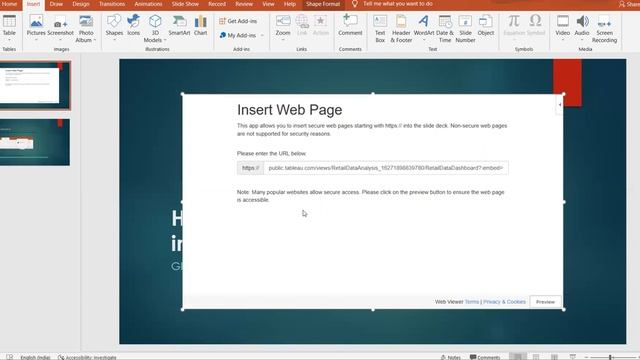640x360 pixels.
Task: Switch to the Draw tab
Action: tap(56, 4)
